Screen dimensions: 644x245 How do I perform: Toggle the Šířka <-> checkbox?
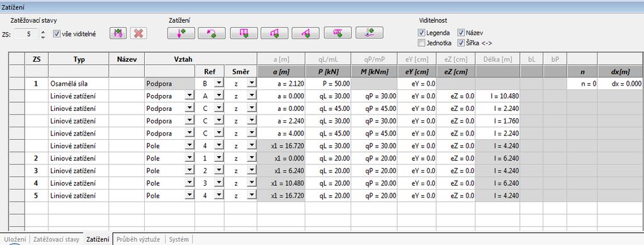[461, 43]
